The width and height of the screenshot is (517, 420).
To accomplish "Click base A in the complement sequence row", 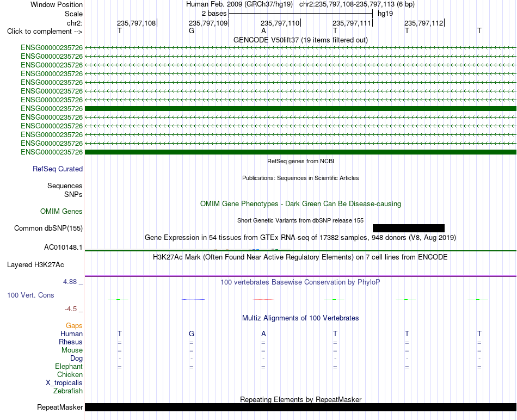I will [263, 31].
